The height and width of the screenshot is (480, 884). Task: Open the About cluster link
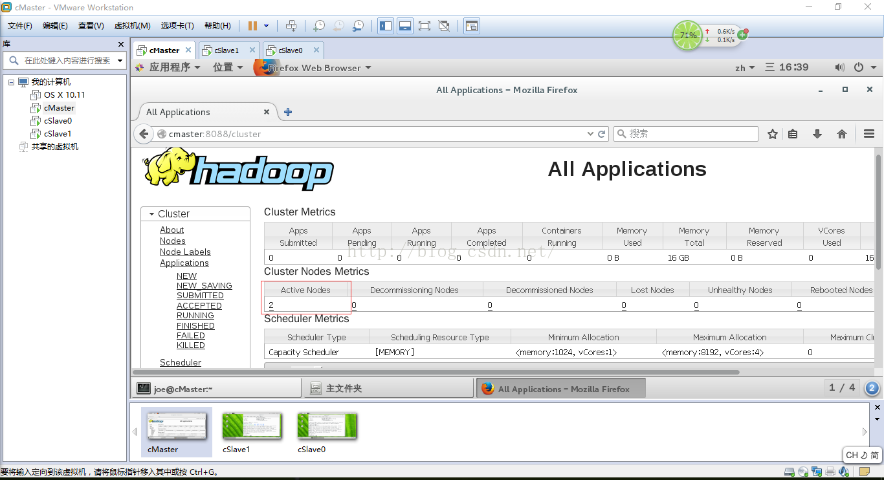pos(172,230)
